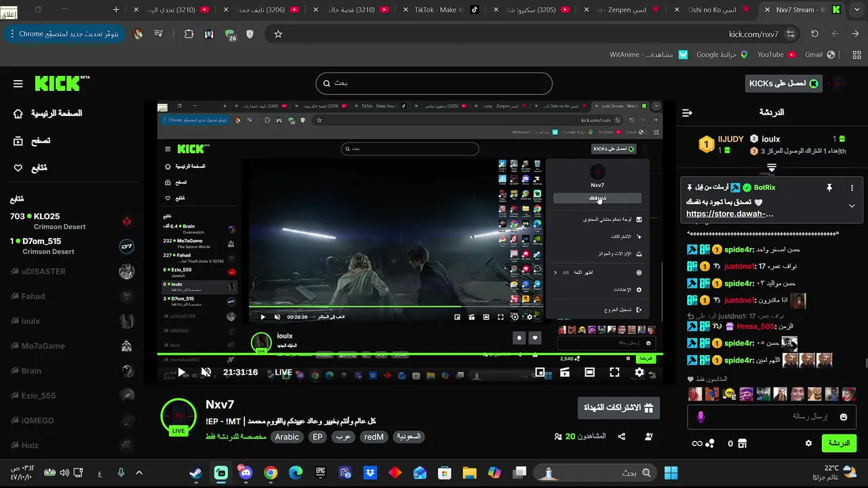Open the emoji picker in chat
The height and width of the screenshot is (488, 868).
point(844,417)
